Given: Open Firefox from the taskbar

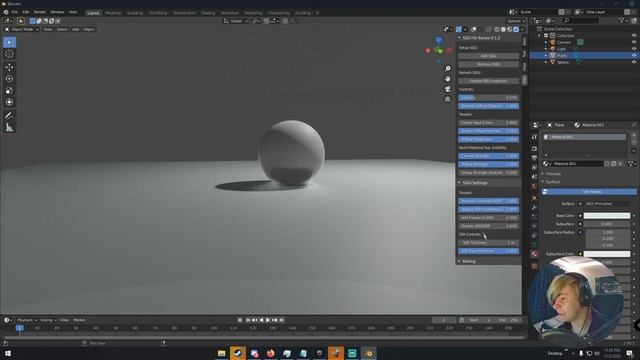Looking at the screenshot, I should point(270,353).
